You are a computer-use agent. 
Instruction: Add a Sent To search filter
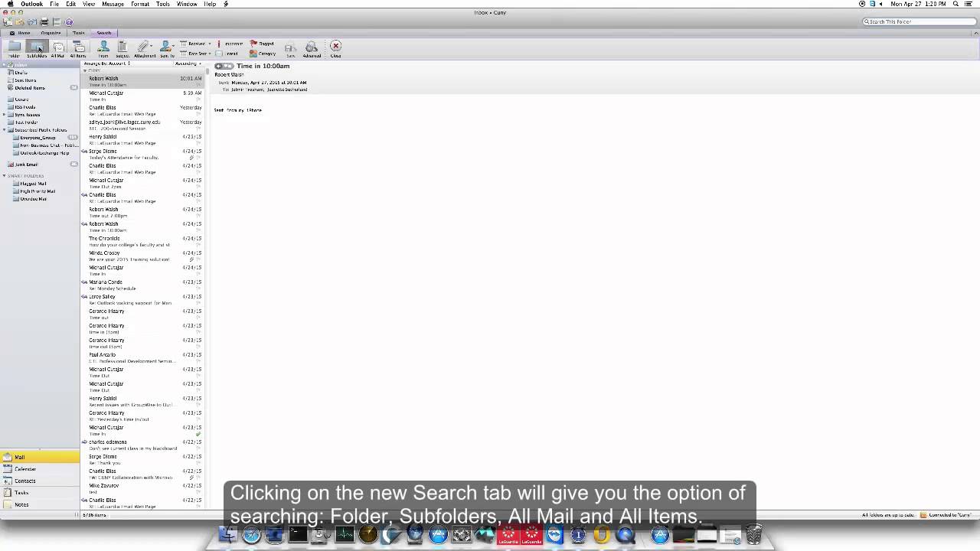(167, 48)
